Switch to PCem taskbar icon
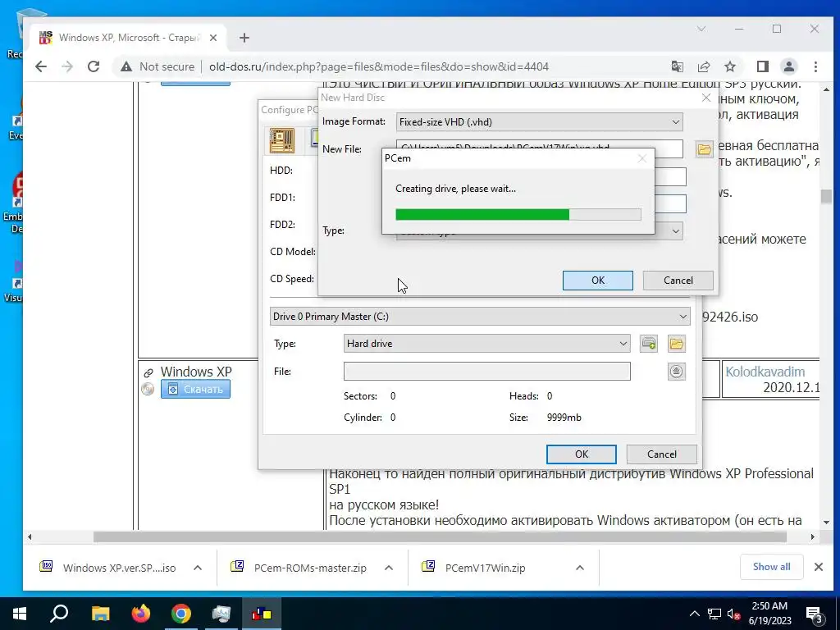The width and height of the screenshot is (840, 630). point(262,614)
